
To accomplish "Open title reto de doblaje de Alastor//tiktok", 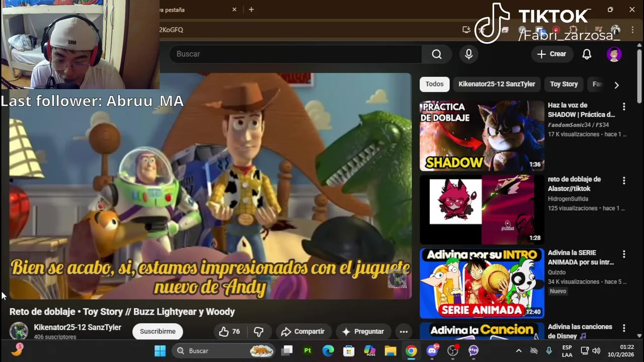I will [x=574, y=184].
